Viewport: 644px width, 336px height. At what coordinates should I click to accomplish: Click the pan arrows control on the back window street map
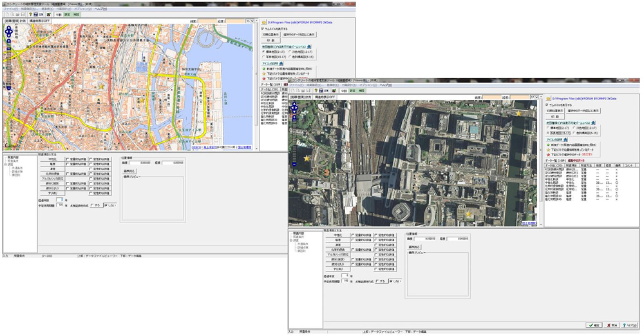click(8, 31)
